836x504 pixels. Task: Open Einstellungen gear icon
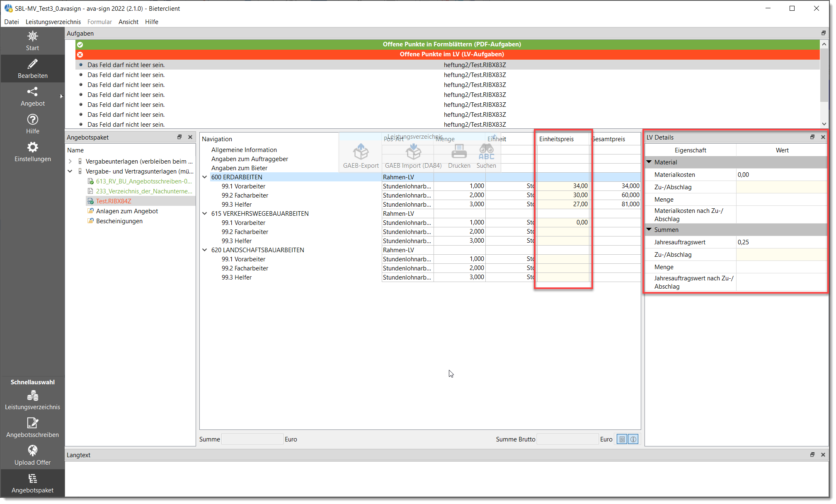(x=32, y=147)
